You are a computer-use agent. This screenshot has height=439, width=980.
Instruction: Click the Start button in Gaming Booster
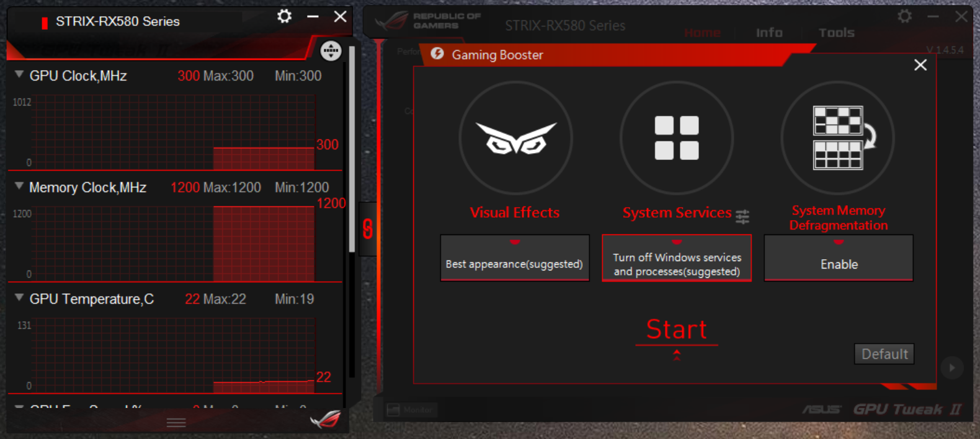click(677, 329)
